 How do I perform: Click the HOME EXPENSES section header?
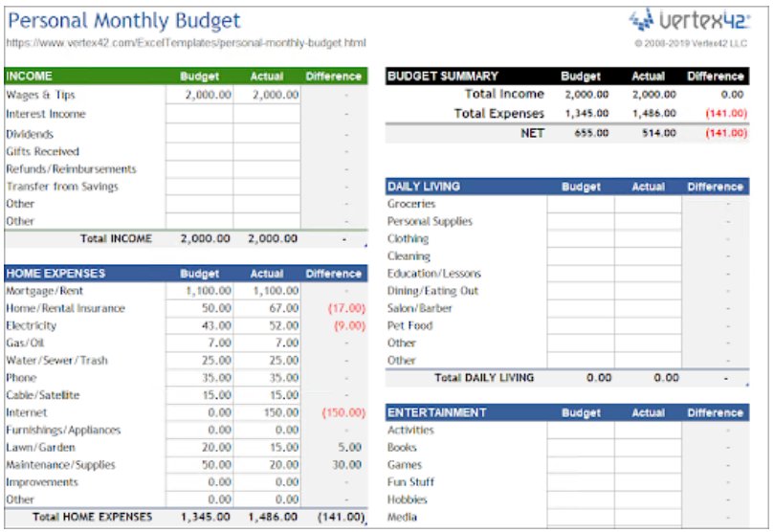click(x=55, y=274)
